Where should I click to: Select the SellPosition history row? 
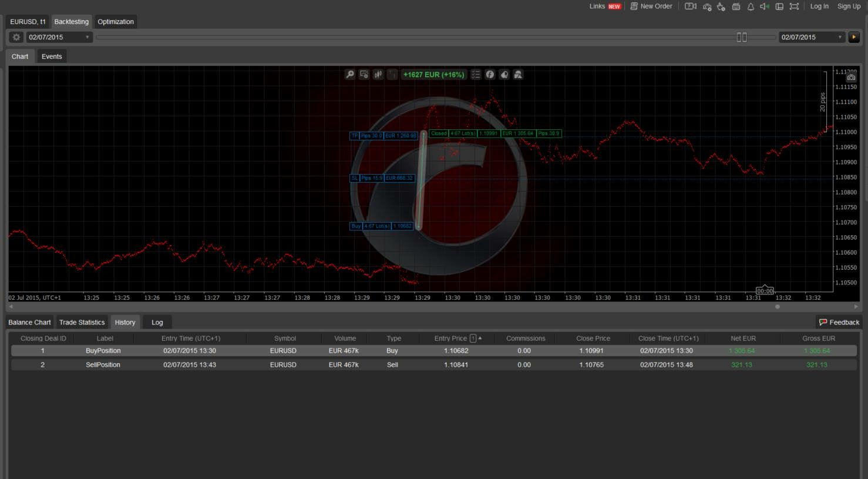coord(433,365)
